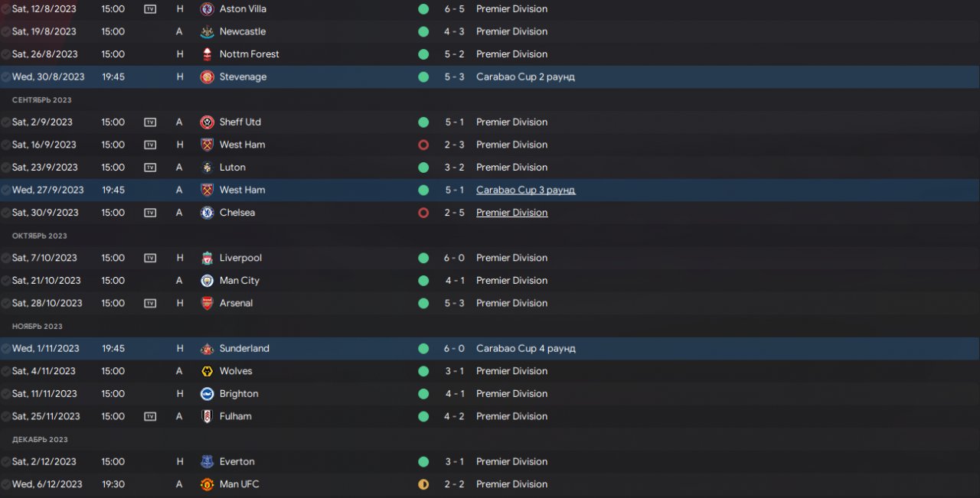
Task: Click the Sunderland club crest
Action: tap(207, 349)
